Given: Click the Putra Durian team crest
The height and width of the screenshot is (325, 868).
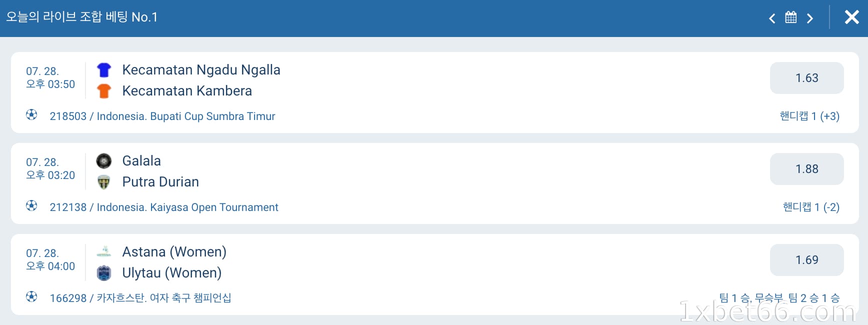Looking at the screenshot, I should click(104, 182).
